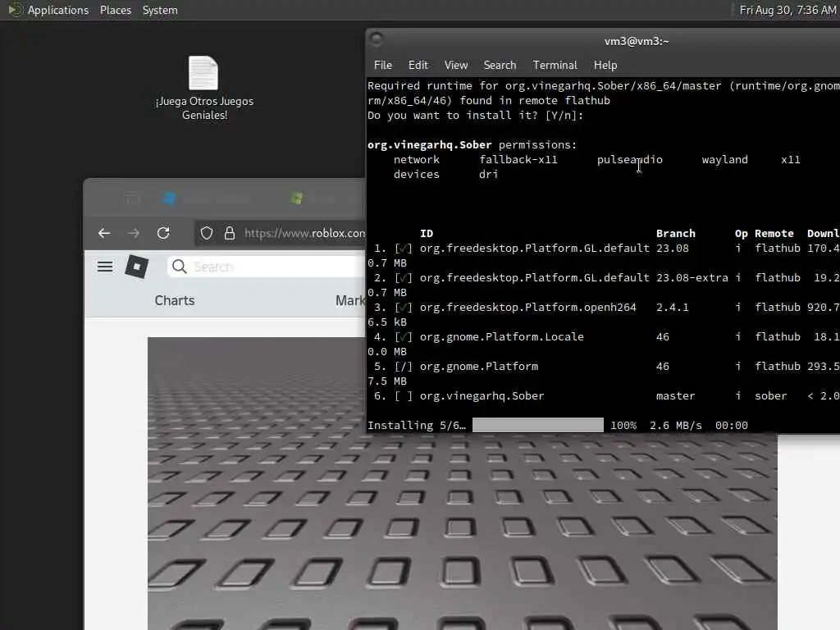Click the 23.08-extra branch value

tap(692, 278)
